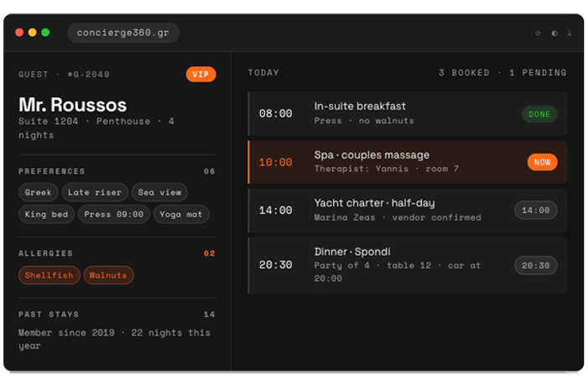Viewport: 588px width, 386px height.
Task: Click the Member since 2019 text
Action: click(114, 339)
